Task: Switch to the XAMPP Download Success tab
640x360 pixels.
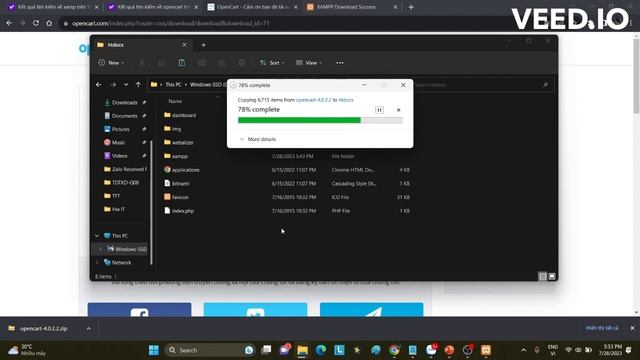Action: pyautogui.click(x=346, y=7)
